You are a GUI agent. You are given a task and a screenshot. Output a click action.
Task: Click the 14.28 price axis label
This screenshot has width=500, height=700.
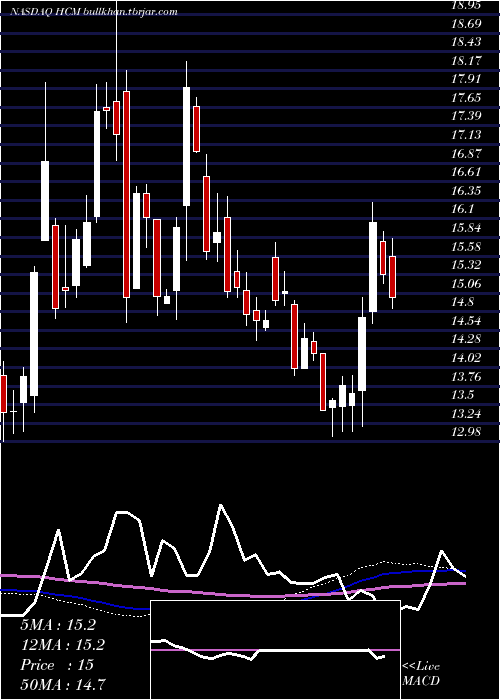tap(466, 339)
